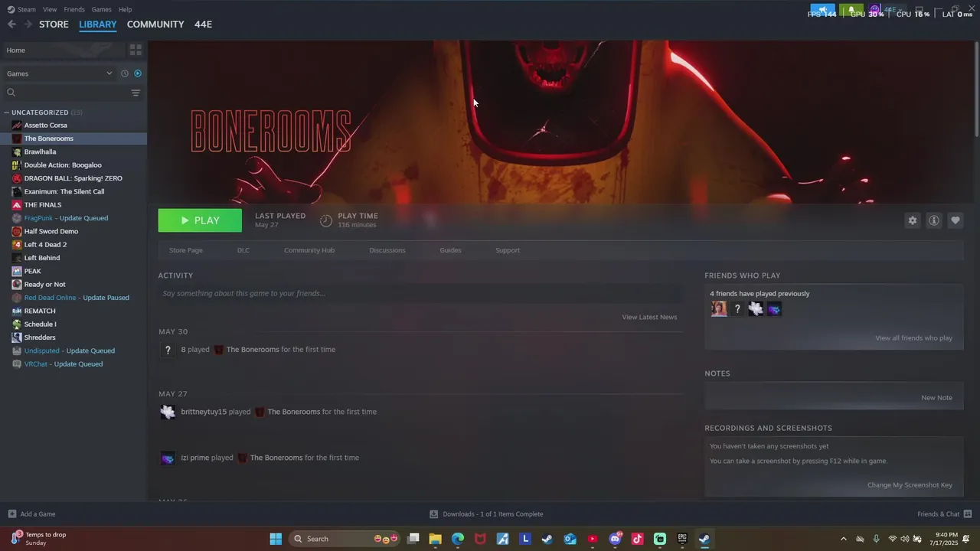The image size is (980, 551).
Task: Open the Games menu
Action: 101,9
